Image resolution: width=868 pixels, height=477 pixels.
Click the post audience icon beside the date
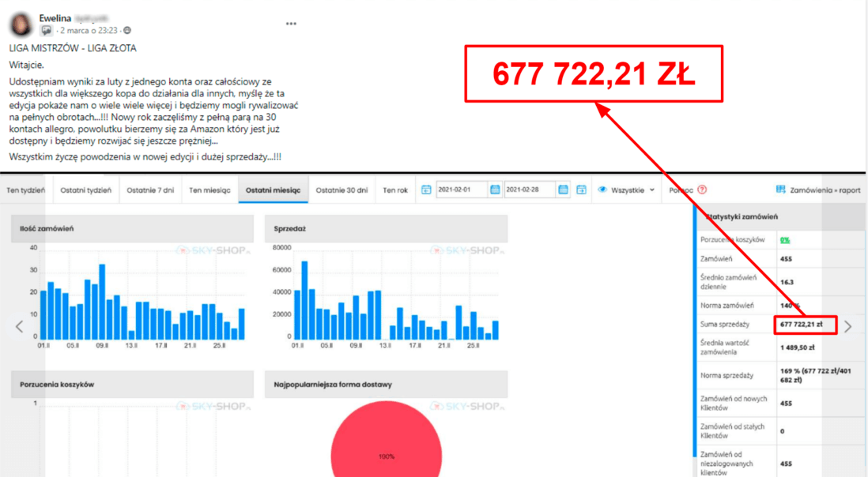[128, 31]
